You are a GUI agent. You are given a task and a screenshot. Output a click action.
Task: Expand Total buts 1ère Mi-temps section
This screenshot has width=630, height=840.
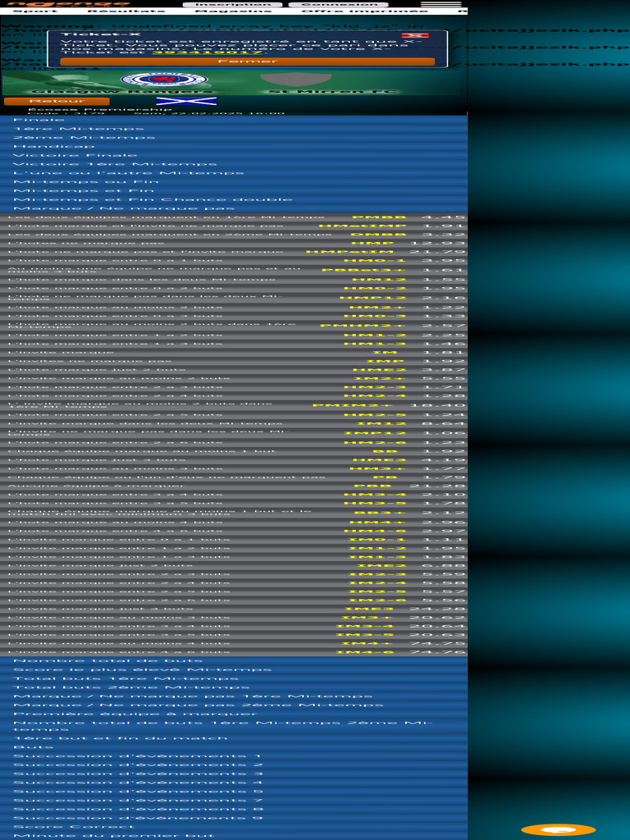234,678
